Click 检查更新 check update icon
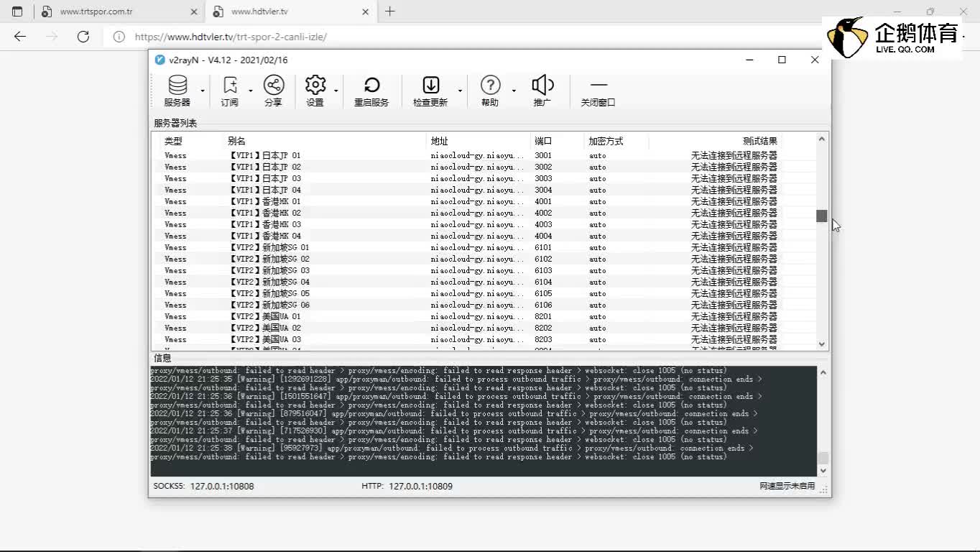This screenshot has width=980, height=552. click(x=430, y=91)
